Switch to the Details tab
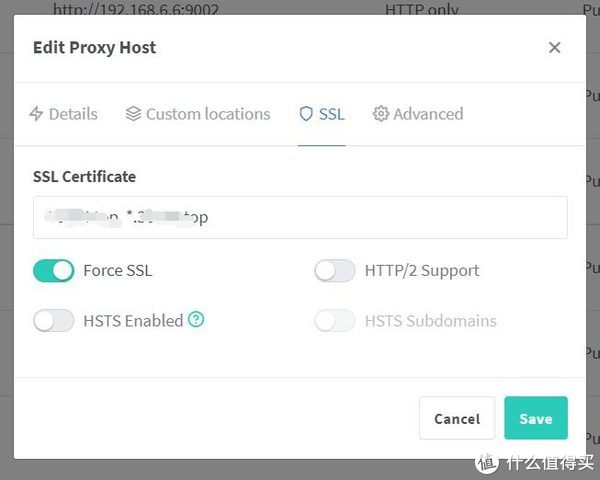Image resolution: width=600 pixels, height=480 pixels. pos(73,114)
